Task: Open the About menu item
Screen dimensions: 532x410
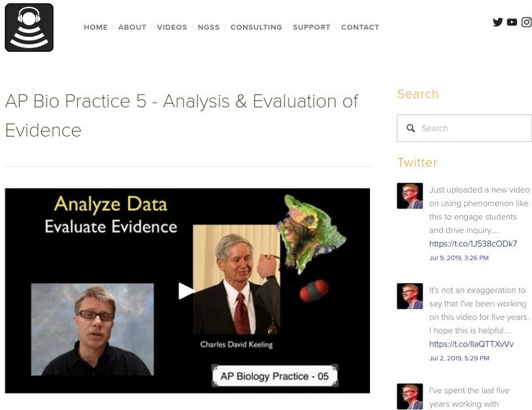Action: (x=132, y=27)
